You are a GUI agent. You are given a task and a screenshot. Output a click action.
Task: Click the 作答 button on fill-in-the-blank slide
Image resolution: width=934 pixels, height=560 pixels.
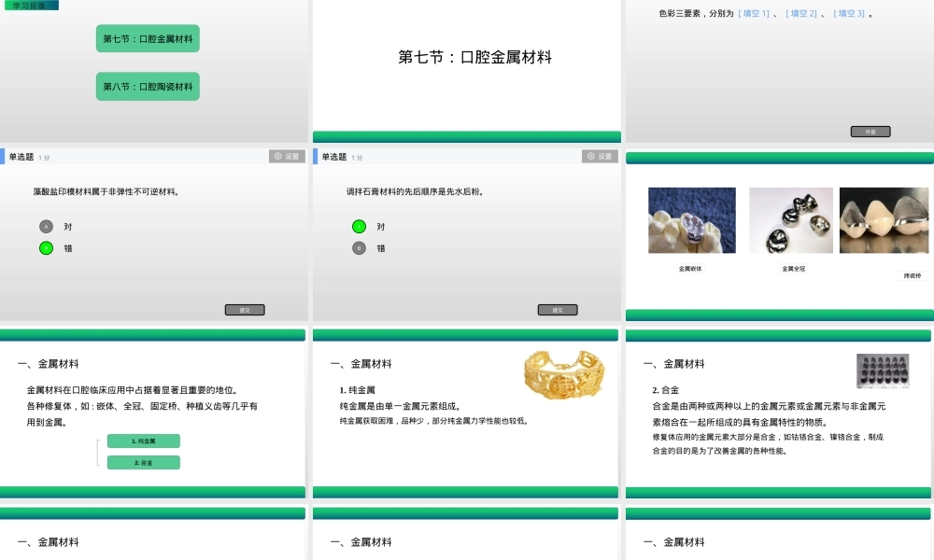[870, 132]
